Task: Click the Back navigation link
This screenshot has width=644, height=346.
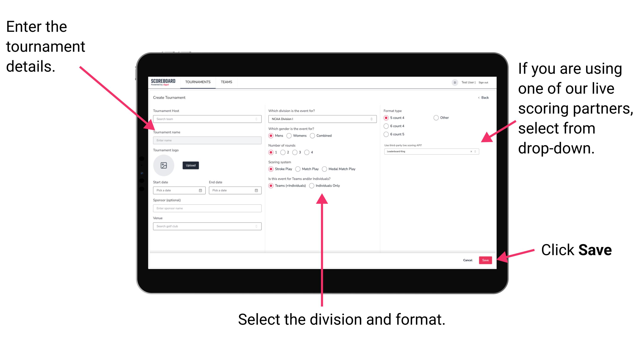Action: tap(481, 97)
